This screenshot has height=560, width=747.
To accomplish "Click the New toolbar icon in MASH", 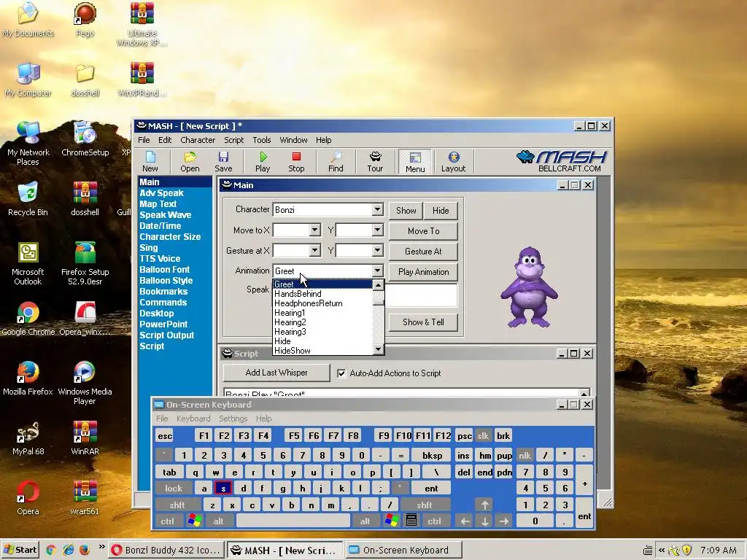I will (150, 161).
